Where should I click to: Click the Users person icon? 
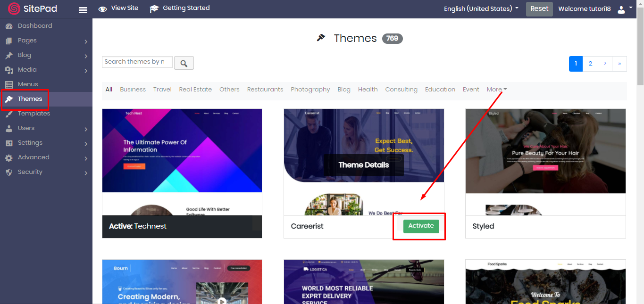(9, 129)
